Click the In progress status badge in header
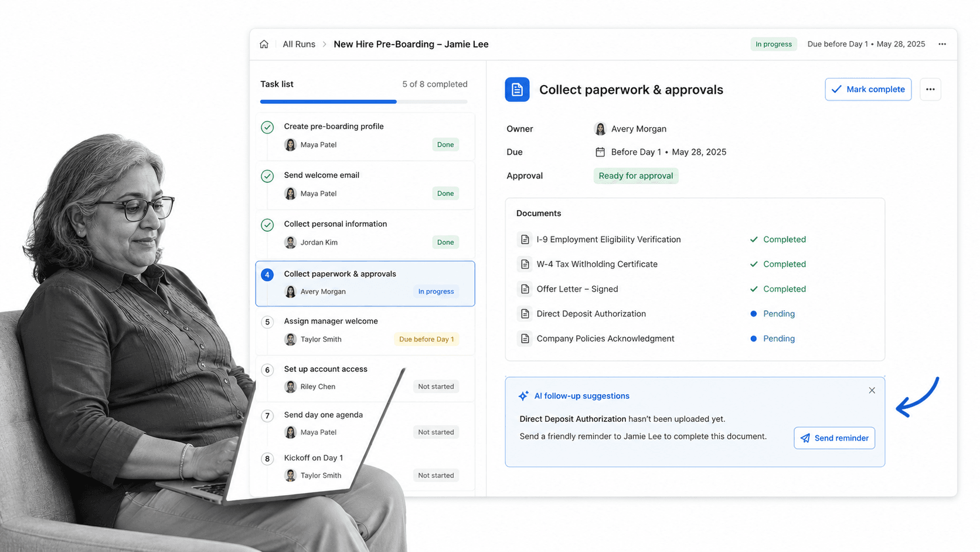Screen dimensions: 980x552 click(x=773, y=44)
